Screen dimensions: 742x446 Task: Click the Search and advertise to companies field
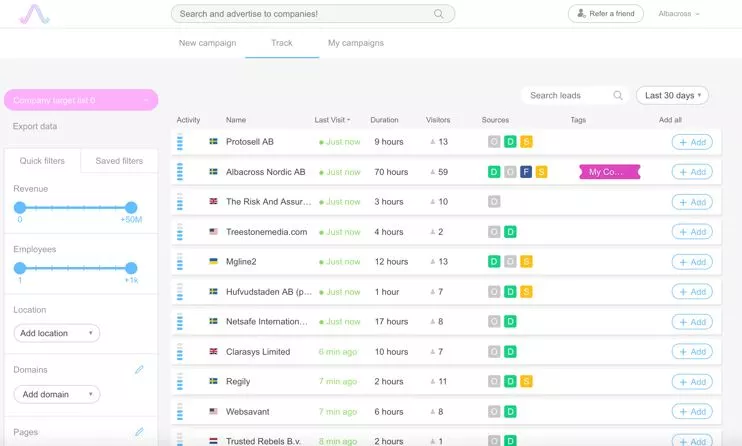point(313,14)
